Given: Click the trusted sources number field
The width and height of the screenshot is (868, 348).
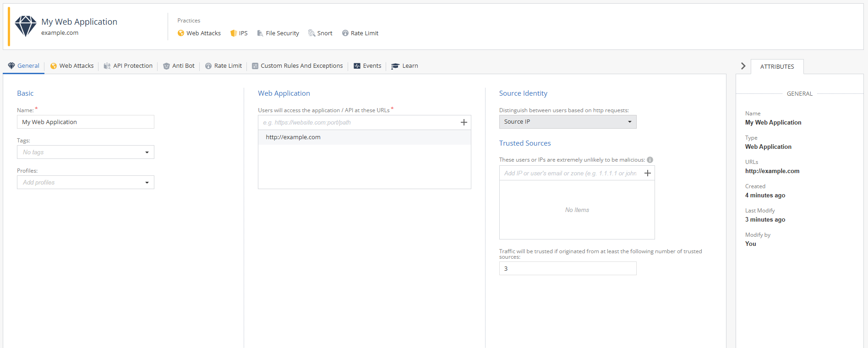Looking at the screenshot, I should click(568, 268).
